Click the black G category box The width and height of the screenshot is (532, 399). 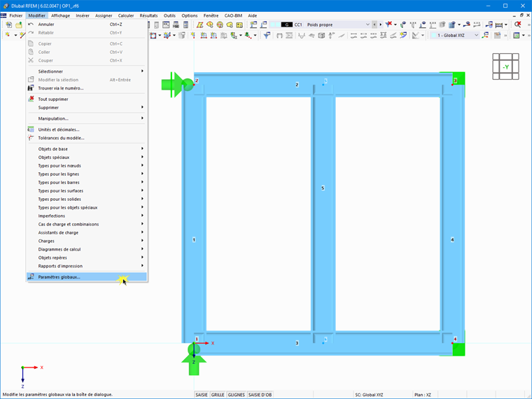287,24
